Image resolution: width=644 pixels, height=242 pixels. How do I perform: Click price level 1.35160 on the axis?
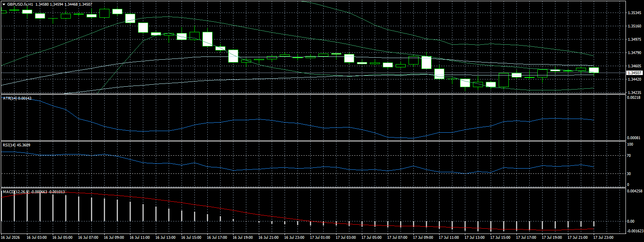[634, 26]
